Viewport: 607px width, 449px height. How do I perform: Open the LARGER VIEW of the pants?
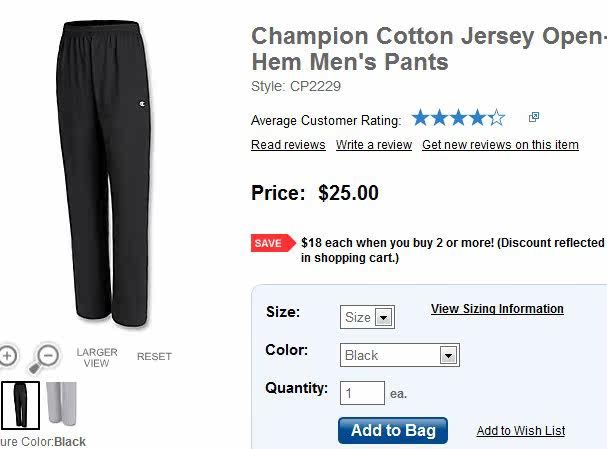pyautogui.click(x=97, y=358)
